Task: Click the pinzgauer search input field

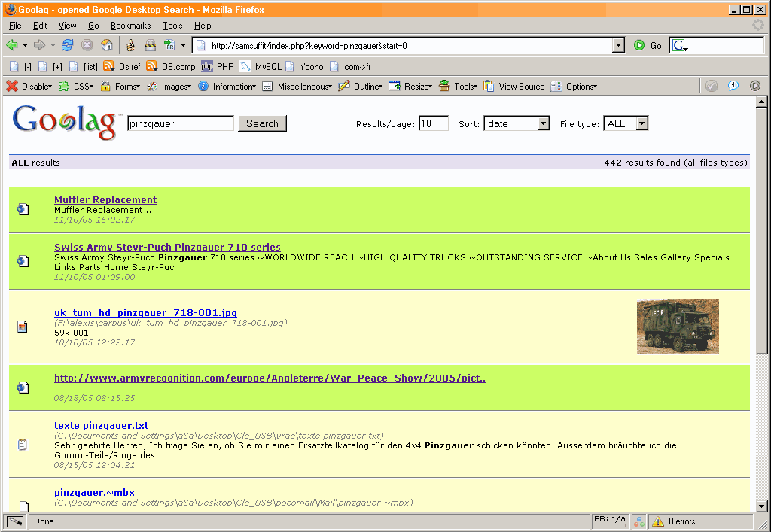Action: (x=181, y=123)
